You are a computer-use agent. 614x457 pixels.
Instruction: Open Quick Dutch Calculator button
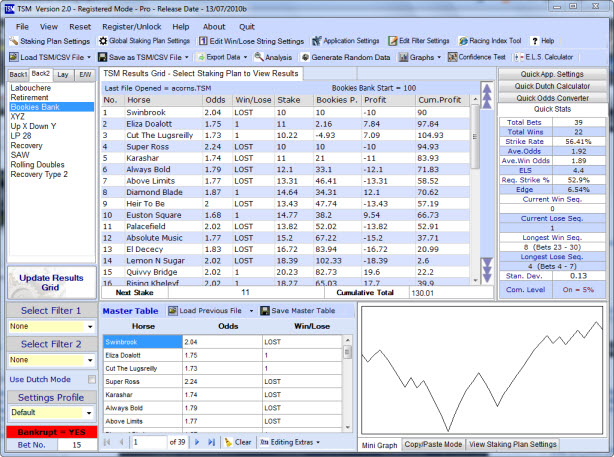click(552, 86)
